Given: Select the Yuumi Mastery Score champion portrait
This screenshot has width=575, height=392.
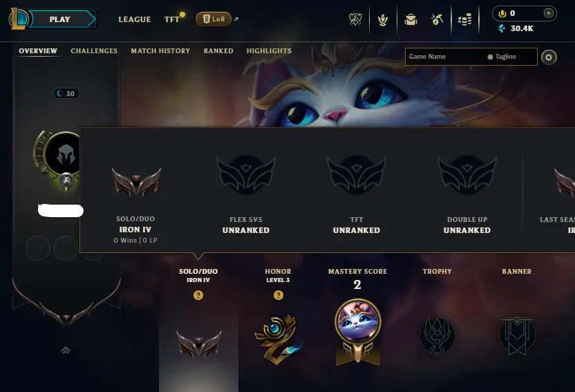Looking at the screenshot, I should click(357, 322).
